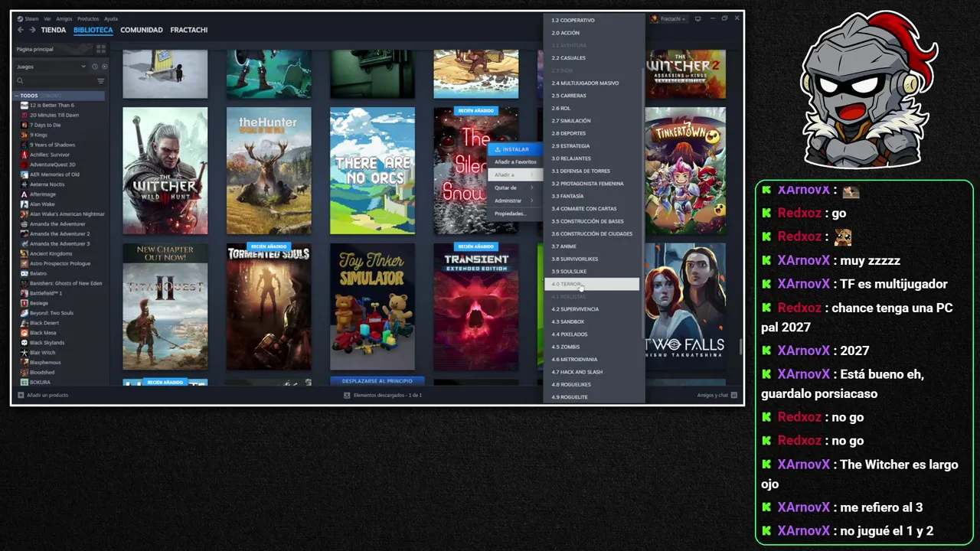Add to the 4.0 TERROR collection
The image size is (980, 551).
coord(592,284)
